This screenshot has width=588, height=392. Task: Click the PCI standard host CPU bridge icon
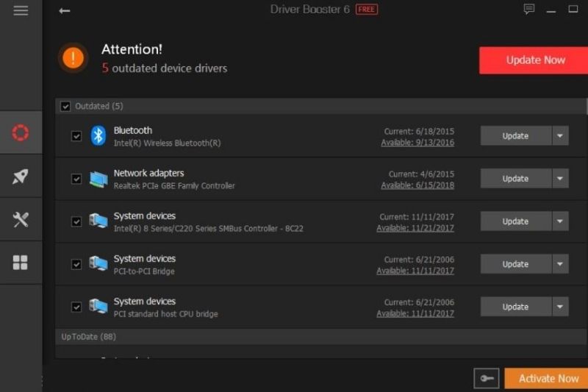tap(98, 307)
